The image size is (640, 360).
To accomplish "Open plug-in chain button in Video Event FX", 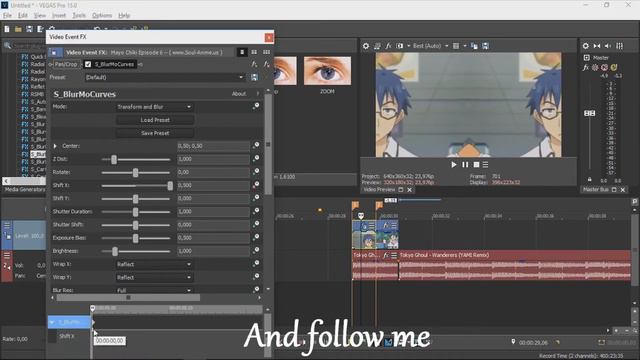I will (254, 64).
